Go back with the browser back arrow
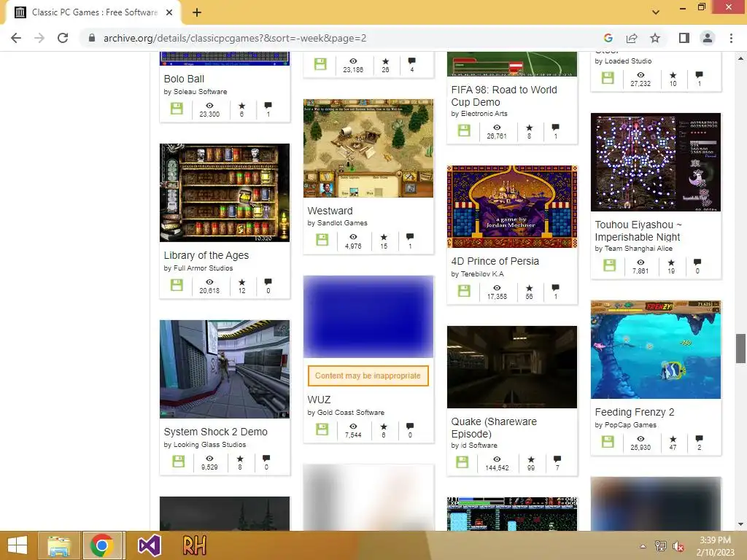 point(16,38)
